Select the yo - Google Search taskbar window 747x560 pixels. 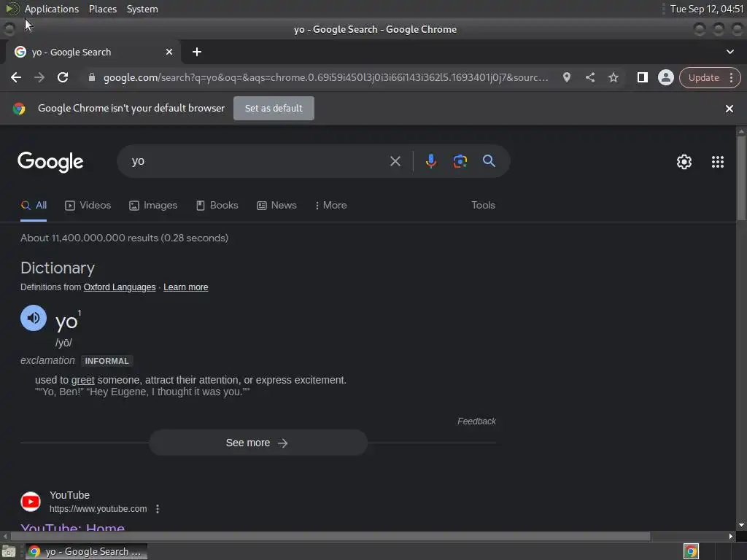tap(86, 551)
